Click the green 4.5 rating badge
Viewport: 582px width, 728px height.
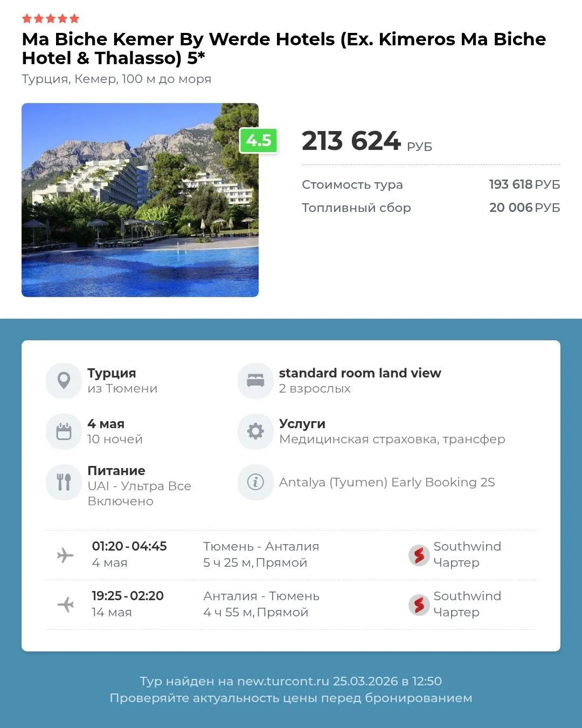click(259, 141)
